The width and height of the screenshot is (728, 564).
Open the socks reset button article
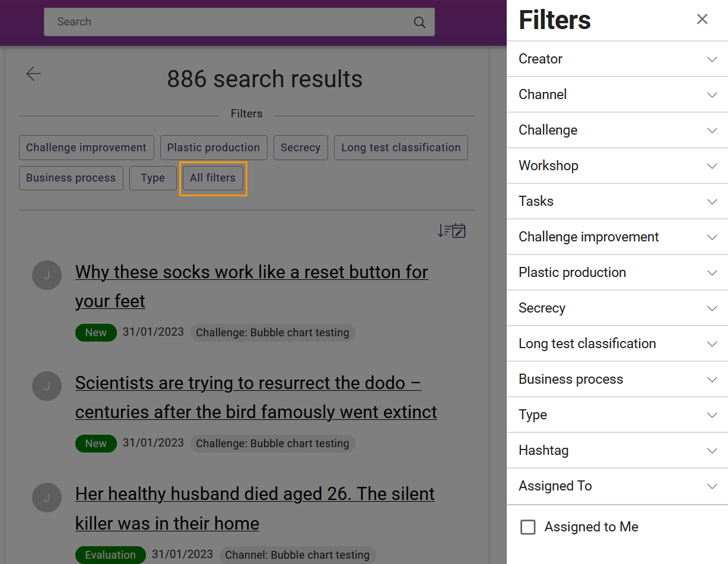[252, 286]
